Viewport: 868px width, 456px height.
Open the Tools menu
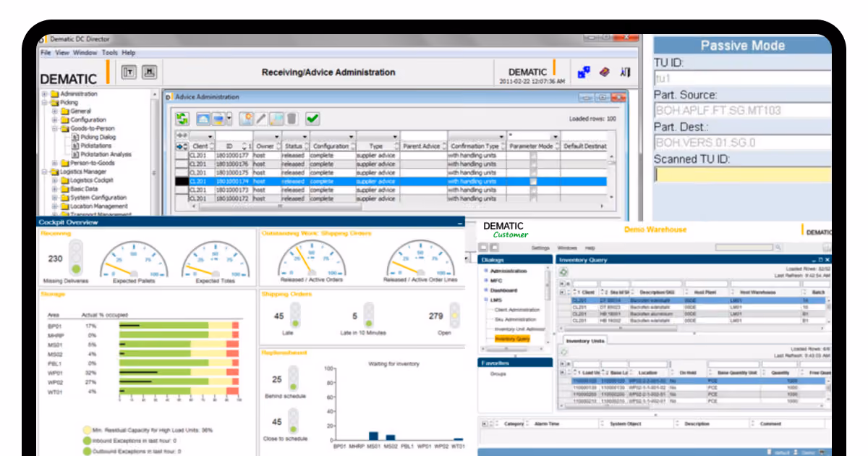(109, 53)
